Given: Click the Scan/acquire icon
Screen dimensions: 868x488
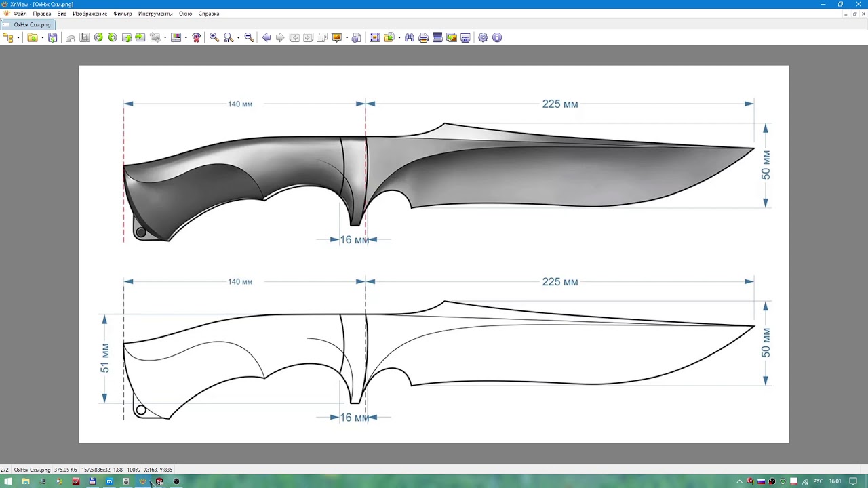Looking at the screenshot, I should pos(437,38).
